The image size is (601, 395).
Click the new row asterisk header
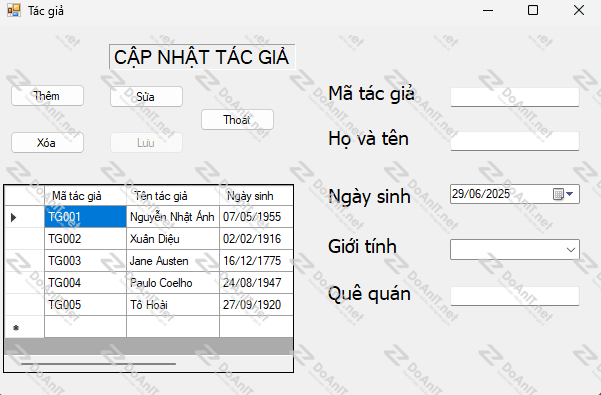(16, 328)
